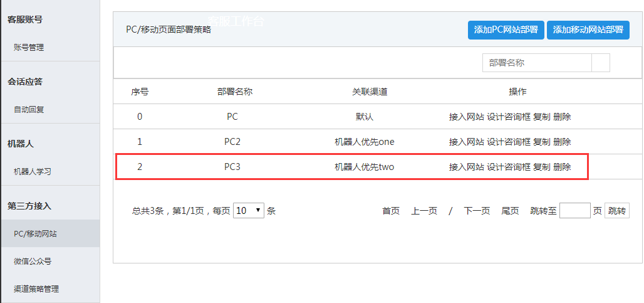Go to 机器人学习 in the sidebar
644x303 pixels.
point(33,171)
